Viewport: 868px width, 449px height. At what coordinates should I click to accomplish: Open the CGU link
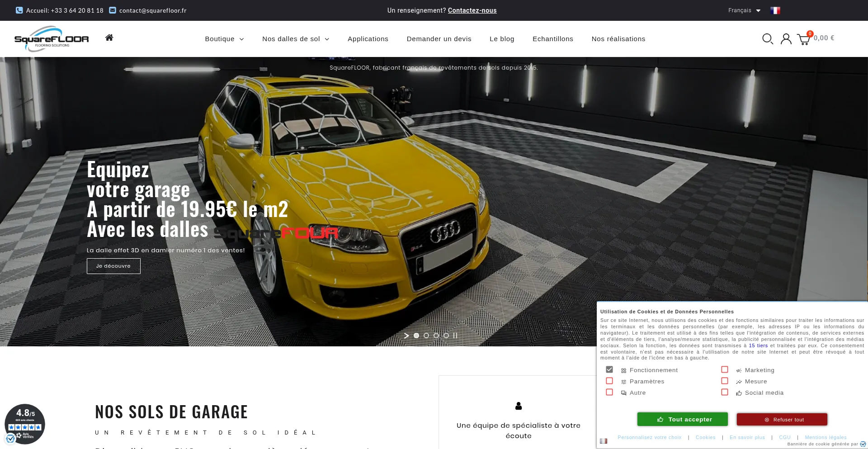tap(785, 437)
